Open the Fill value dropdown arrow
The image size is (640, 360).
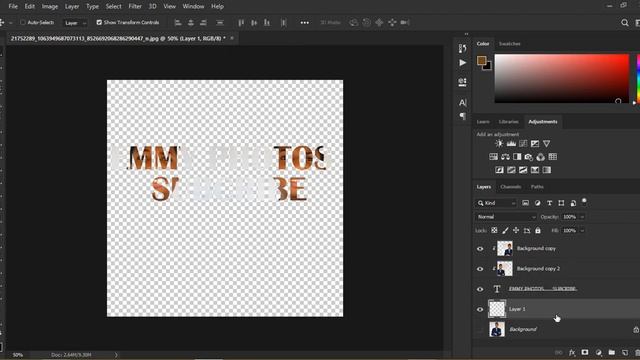click(x=582, y=231)
